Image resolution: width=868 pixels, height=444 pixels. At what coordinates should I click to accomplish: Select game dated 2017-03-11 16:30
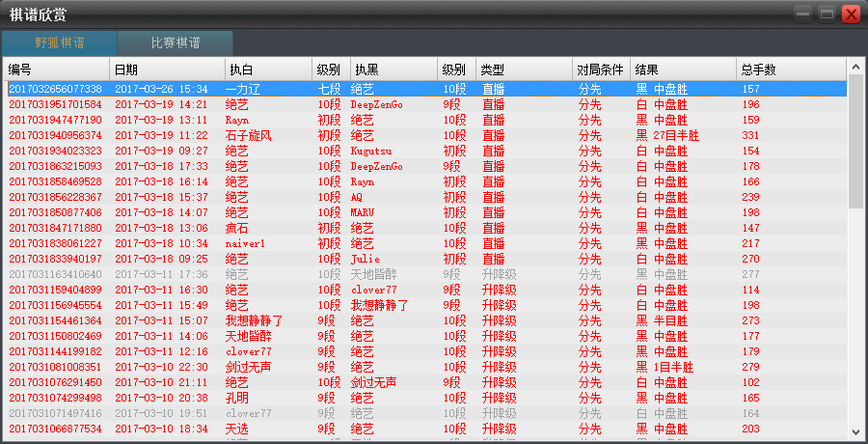(x=427, y=290)
